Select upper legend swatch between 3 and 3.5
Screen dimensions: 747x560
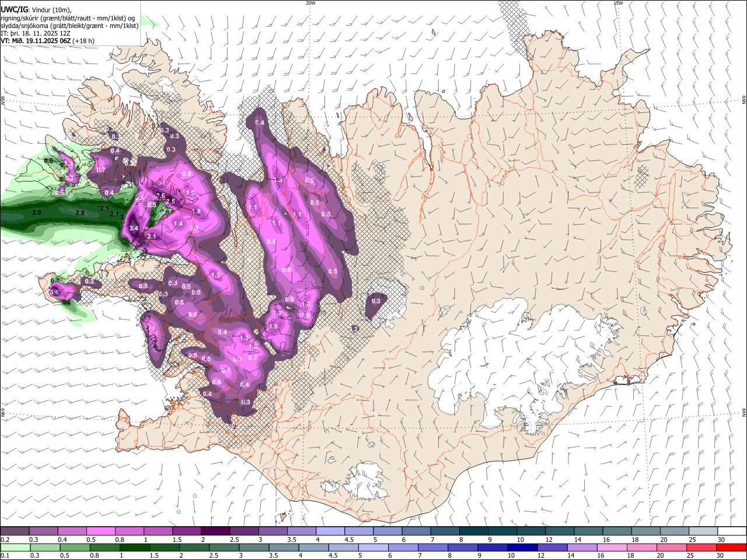click(x=273, y=531)
